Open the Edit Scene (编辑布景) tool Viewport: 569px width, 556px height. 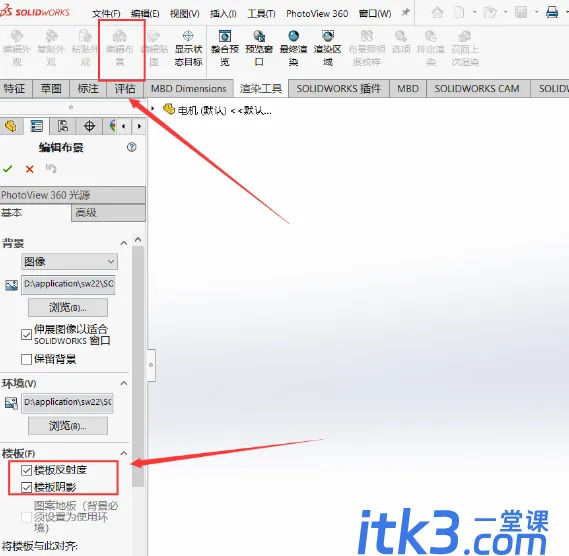(x=120, y=48)
